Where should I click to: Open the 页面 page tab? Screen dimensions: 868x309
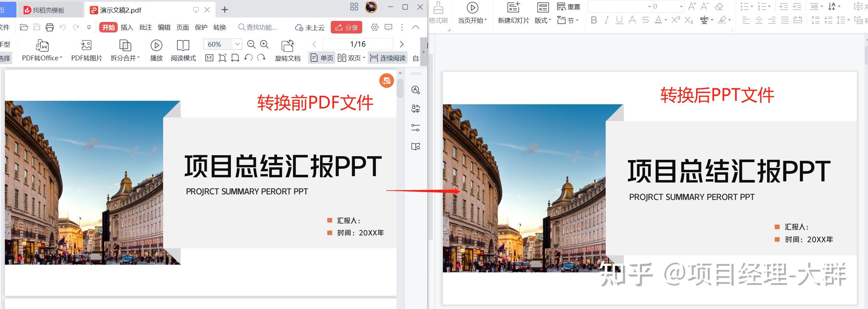182,27
